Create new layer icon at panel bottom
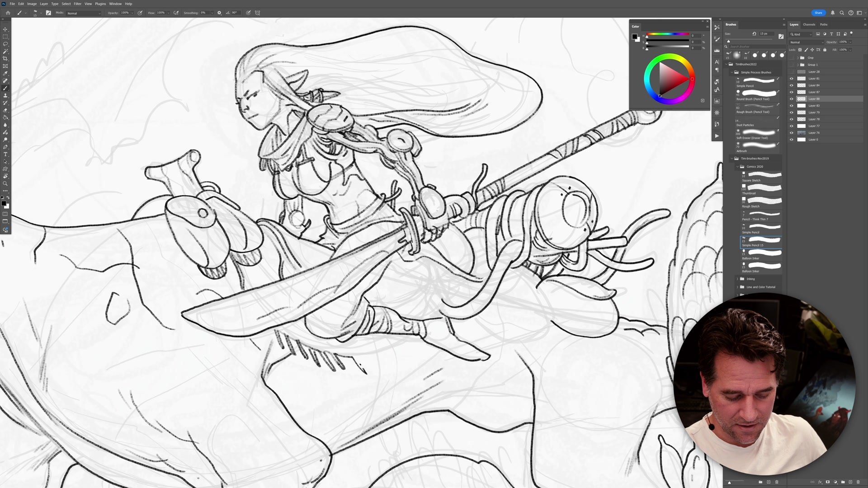The image size is (868, 488). [850, 482]
